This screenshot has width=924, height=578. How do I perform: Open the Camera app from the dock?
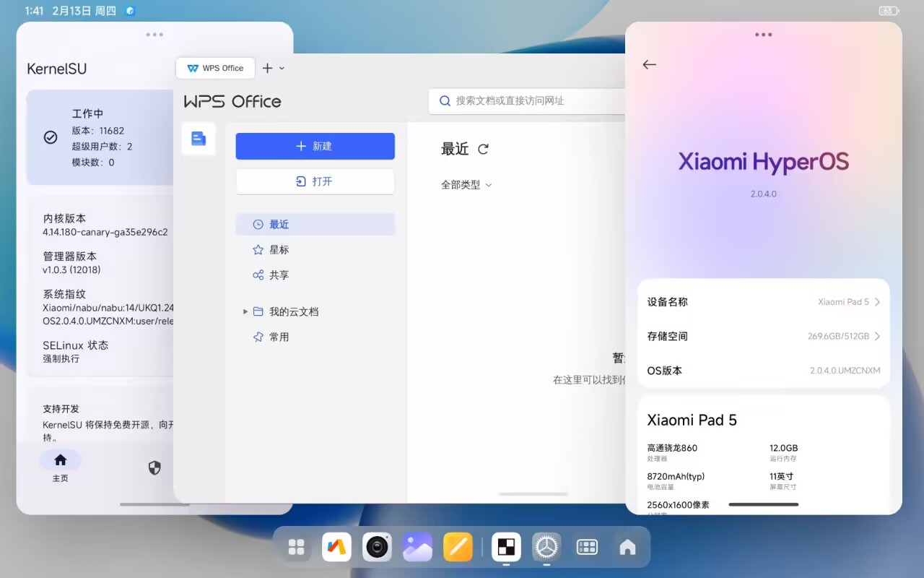pos(377,547)
